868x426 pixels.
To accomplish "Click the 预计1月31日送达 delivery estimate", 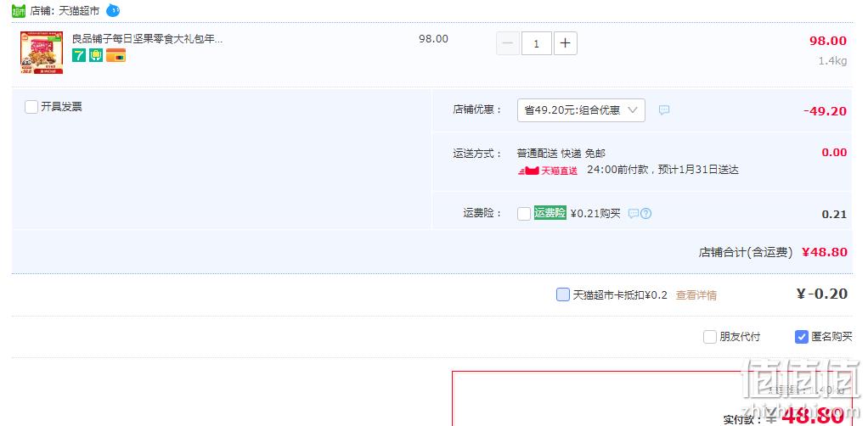I will [x=697, y=170].
